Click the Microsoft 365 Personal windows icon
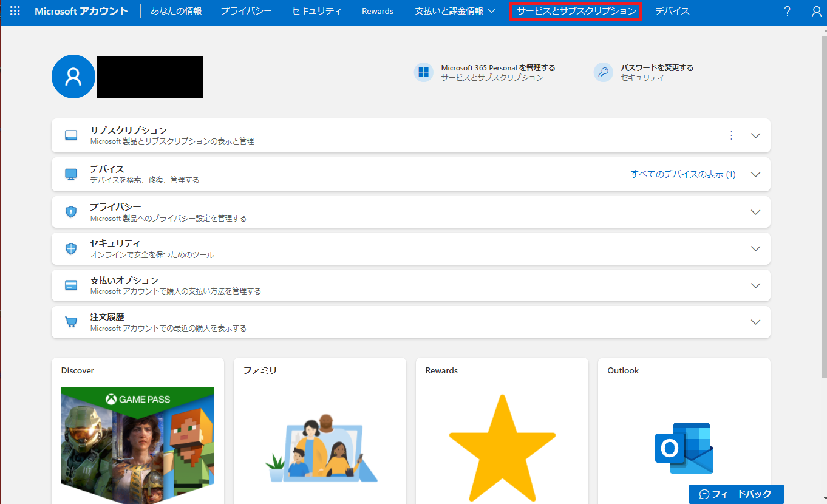The width and height of the screenshot is (827, 504). coord(423,72)
